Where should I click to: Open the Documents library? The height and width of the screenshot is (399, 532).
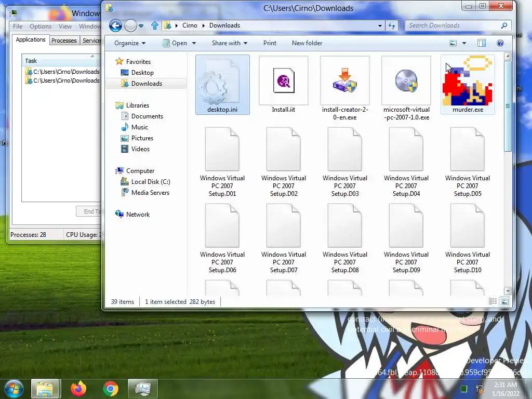142,116
